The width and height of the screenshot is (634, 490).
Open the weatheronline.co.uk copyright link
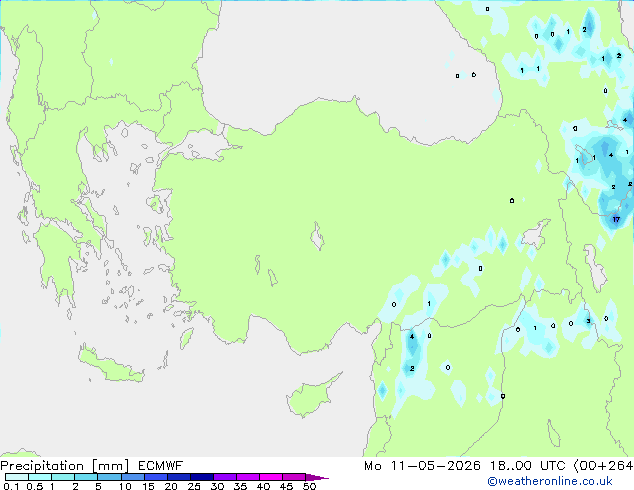click(550, 481)
